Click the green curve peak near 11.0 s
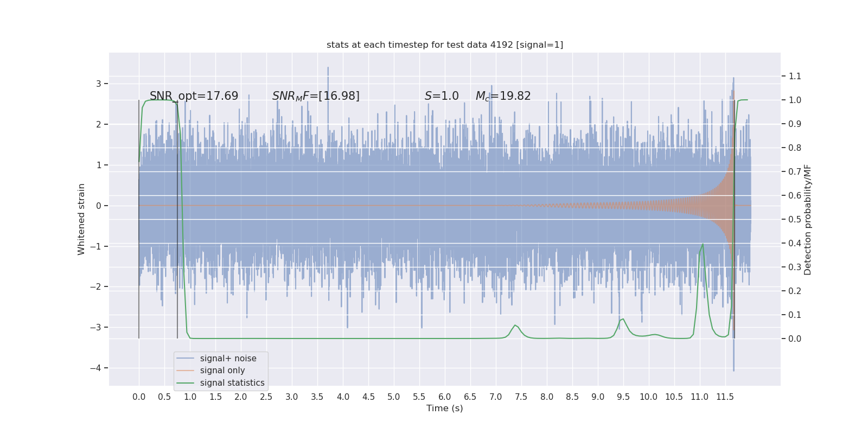The image size is (868, 434). 703,245
